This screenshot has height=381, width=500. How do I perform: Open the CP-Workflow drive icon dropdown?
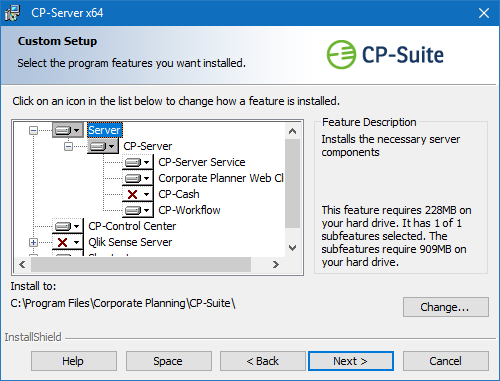pos(137,210)
